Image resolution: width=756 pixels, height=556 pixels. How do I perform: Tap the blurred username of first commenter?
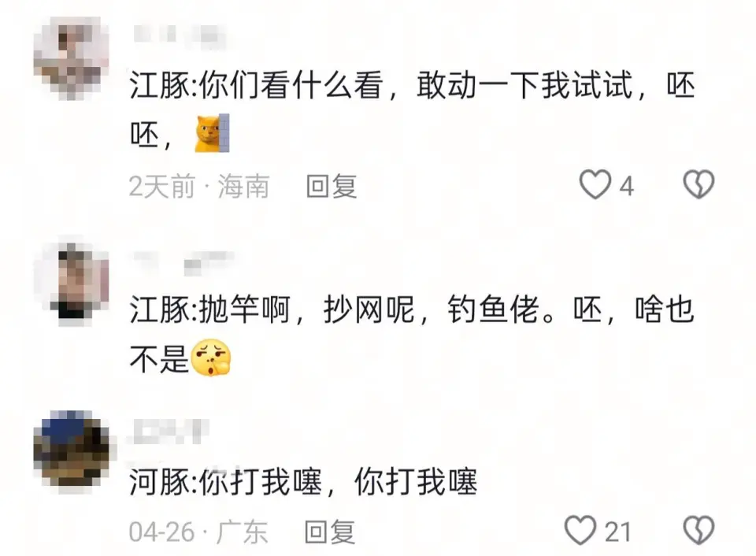tap(180, 35)
